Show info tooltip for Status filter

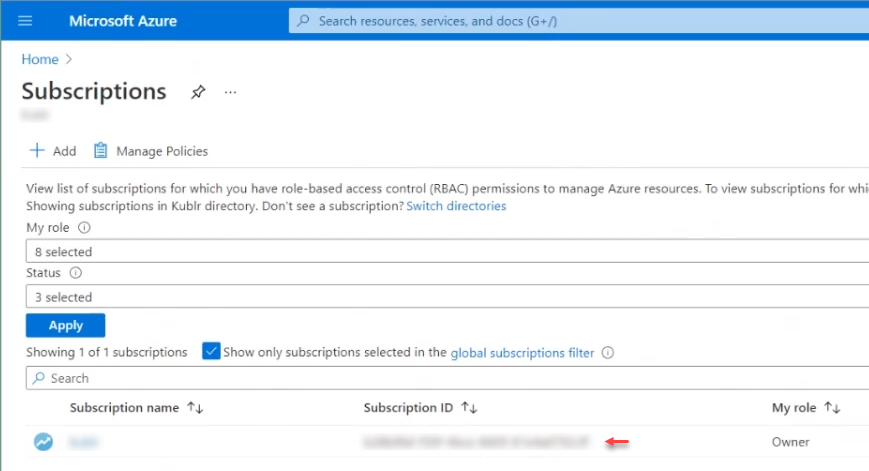pos(75,273)
